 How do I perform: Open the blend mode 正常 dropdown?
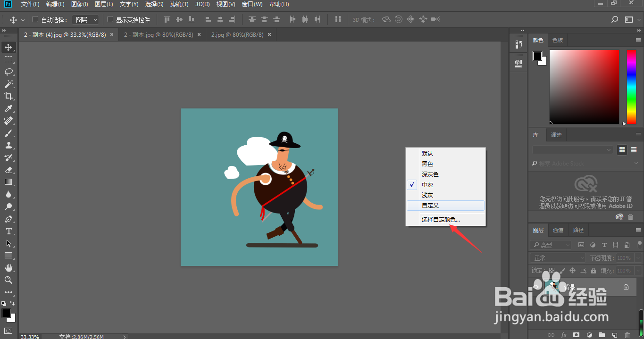(x=558, y=258)
